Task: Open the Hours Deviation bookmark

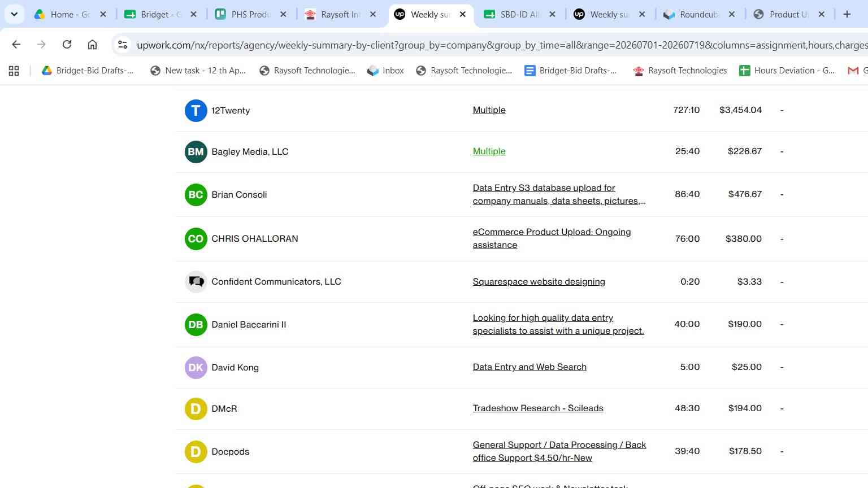Action: (x=787, y=71)
